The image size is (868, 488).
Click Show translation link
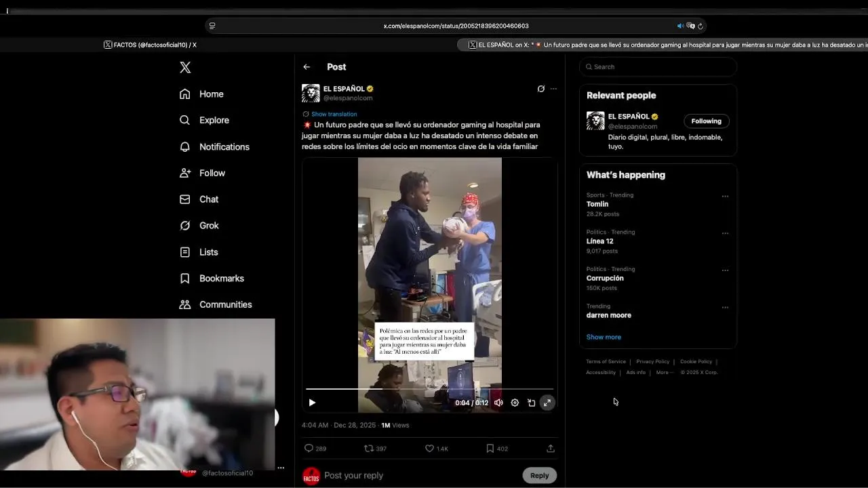(x=334, y=114)
